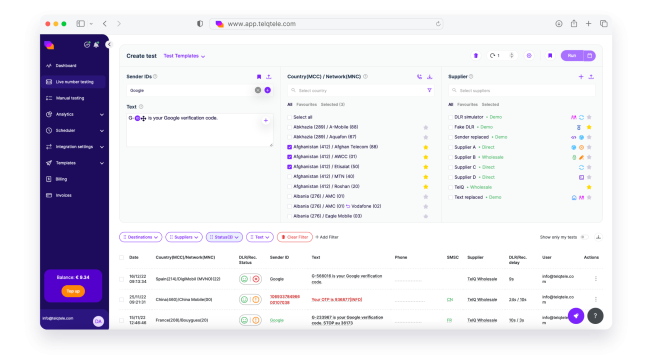Click the filter funnel icon in country search
The width and height of the screenshot is (650, 361).
[x=429, y=90]
